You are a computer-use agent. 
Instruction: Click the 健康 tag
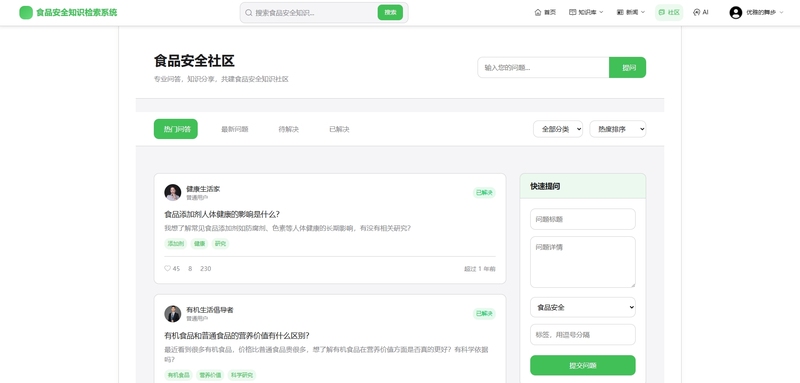199,244
